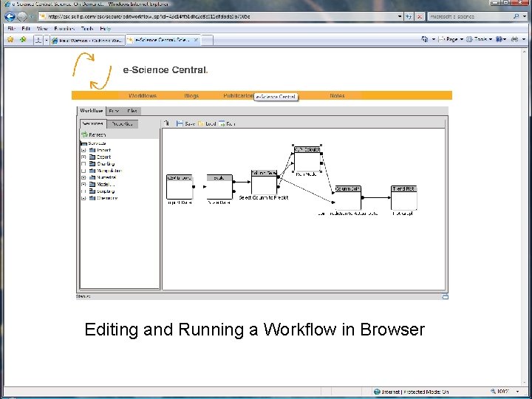The image size is (532, 399).
Task: Click the Services root folder
Action: click(93, 143)
